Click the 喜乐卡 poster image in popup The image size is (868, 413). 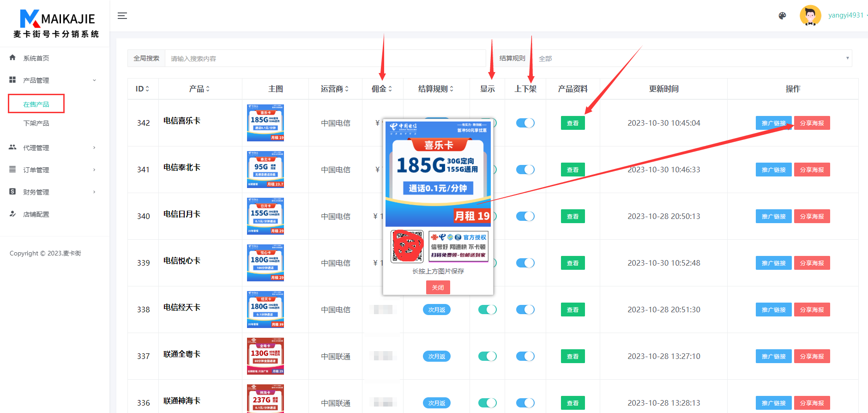[438, 174]
